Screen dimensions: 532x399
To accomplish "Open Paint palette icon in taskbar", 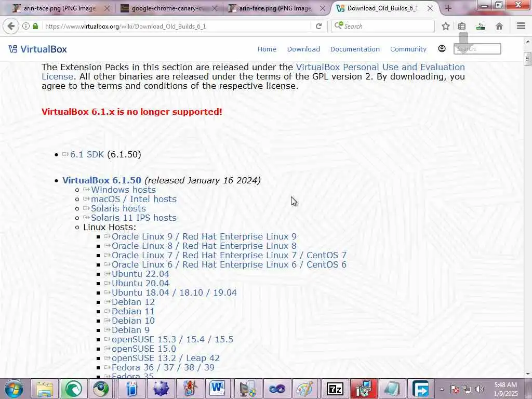I will (305, 389).
